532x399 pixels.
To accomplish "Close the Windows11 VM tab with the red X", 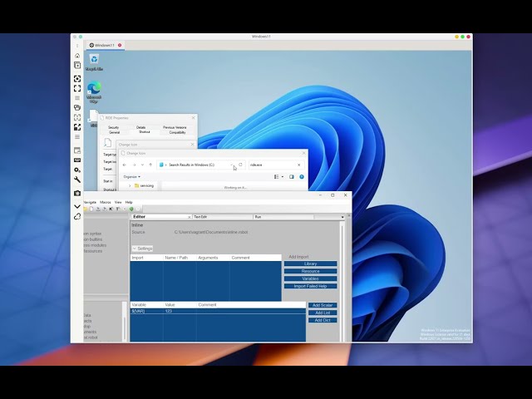I will coord(120,45).
